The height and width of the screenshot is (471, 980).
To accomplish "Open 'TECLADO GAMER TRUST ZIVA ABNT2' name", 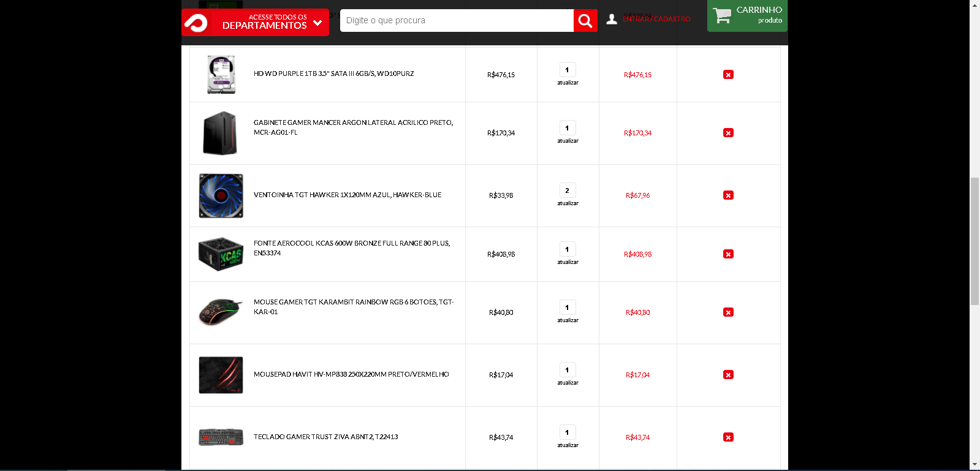I will click(326, 437).
